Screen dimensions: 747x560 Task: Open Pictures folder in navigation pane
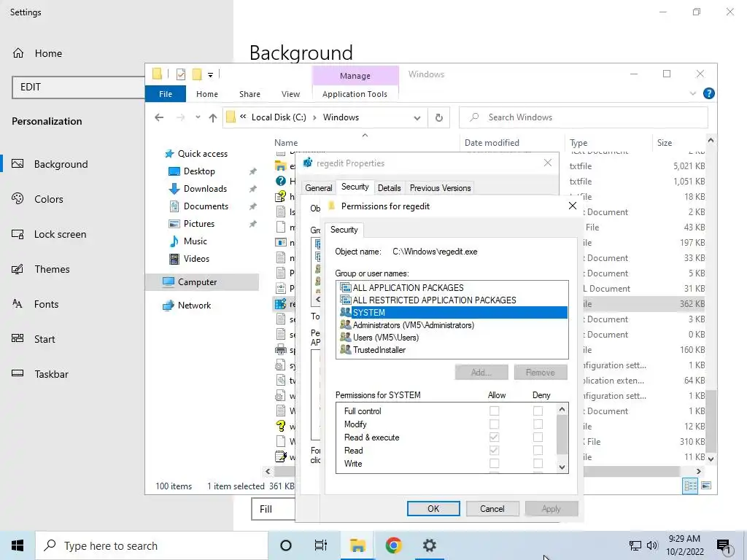198,224
